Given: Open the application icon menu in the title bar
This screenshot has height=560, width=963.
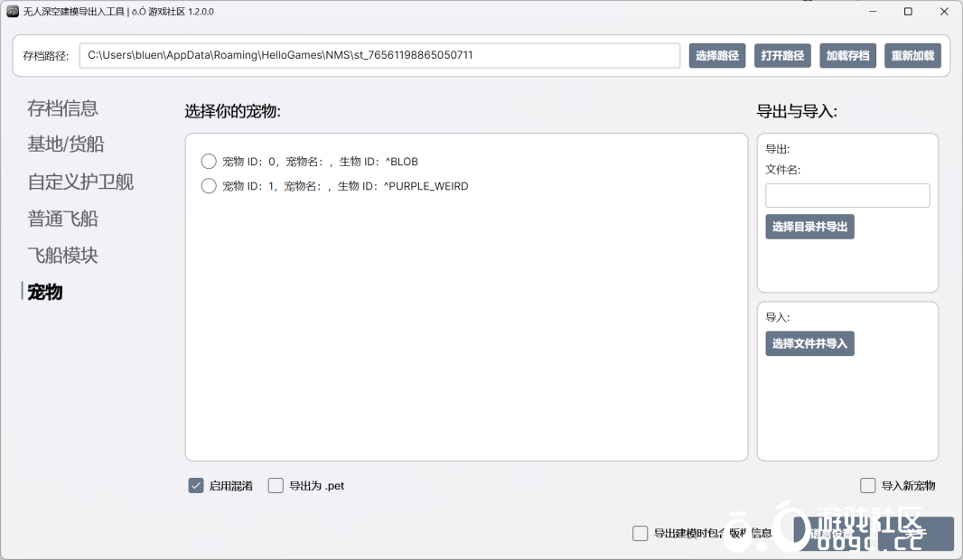Looking at the screenshot, I should pos(14,12).
